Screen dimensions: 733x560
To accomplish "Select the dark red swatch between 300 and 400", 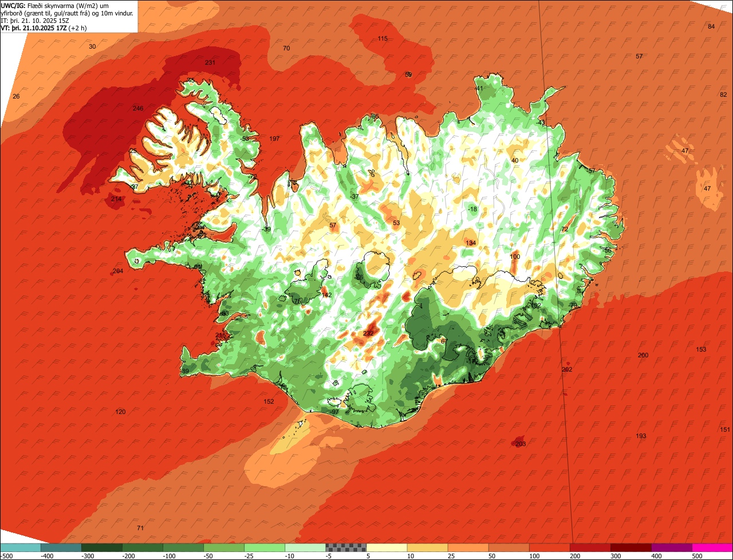I will tap(631, 547).
